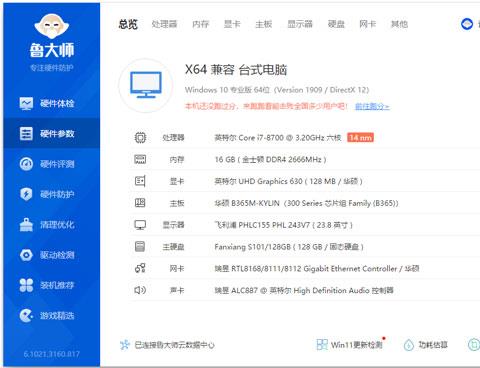The width and height of the screenshot is (480, 368).
Task: Click the 游戏精选 pac-man icon
Action: coord(26,316)
